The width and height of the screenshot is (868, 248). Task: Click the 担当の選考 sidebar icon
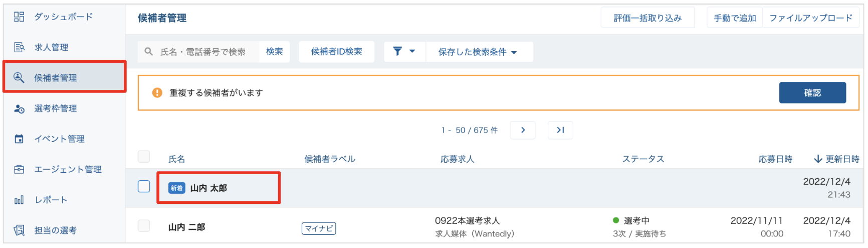(x=19, y=230)
